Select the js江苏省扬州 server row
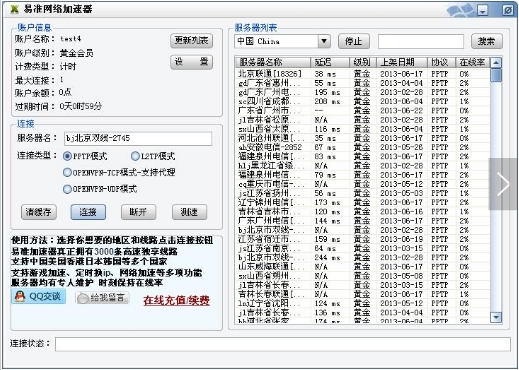Screen dimensions: 519x370 coord(363,193)
